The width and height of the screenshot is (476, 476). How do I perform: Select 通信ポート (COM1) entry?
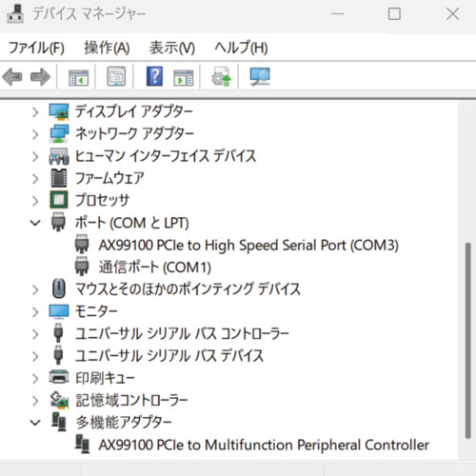(x=155, y=267)
